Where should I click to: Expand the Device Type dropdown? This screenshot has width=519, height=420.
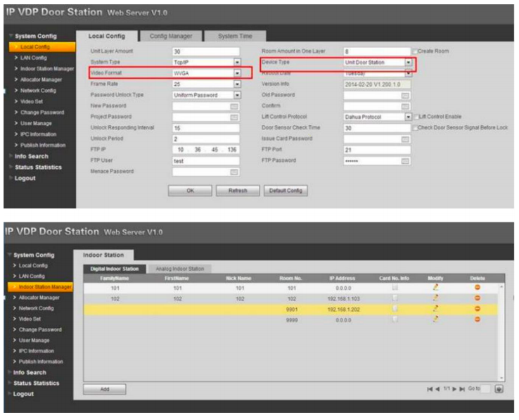[408, 63]
